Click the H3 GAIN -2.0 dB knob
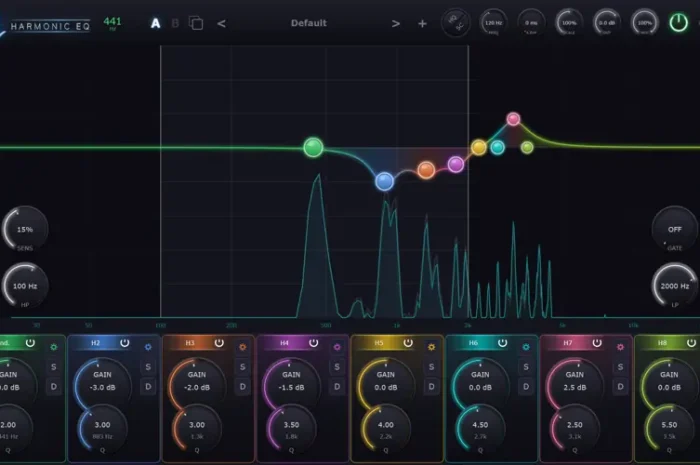The height and width of the screenshot is (465, 700). click(197, 384)
